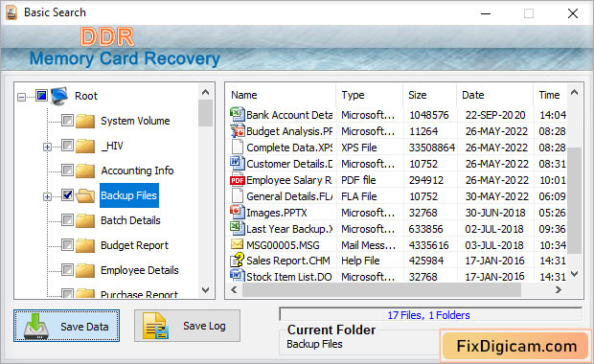Uncheck the Backup Files checkbox
The height and width of the screenshot is (364, 594).
pyautogui.click(x=67, y=195)
